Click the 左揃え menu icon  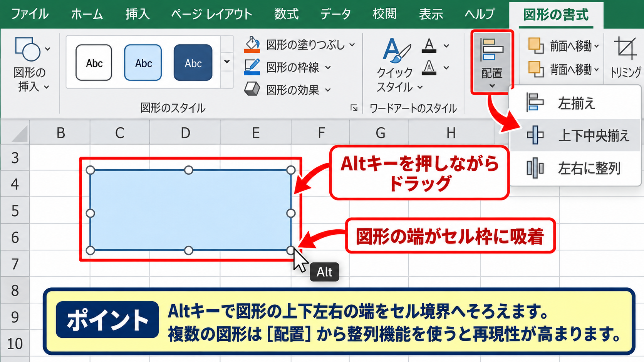pos(535,103)
